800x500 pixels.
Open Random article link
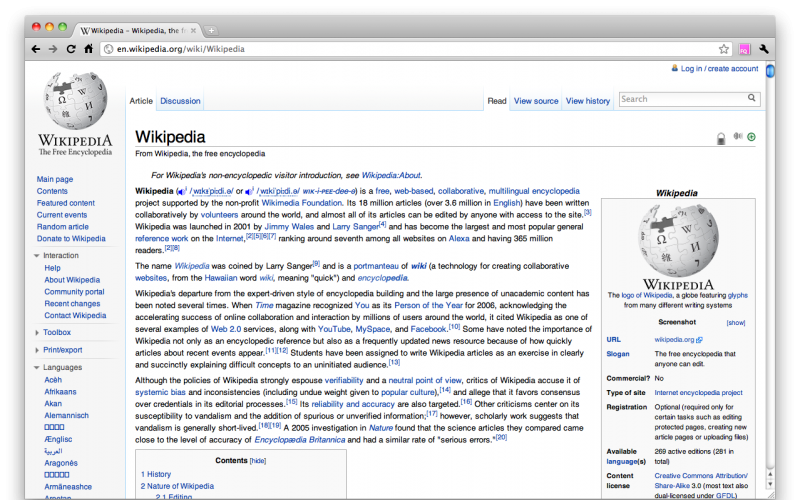click(x=63, y=227)
